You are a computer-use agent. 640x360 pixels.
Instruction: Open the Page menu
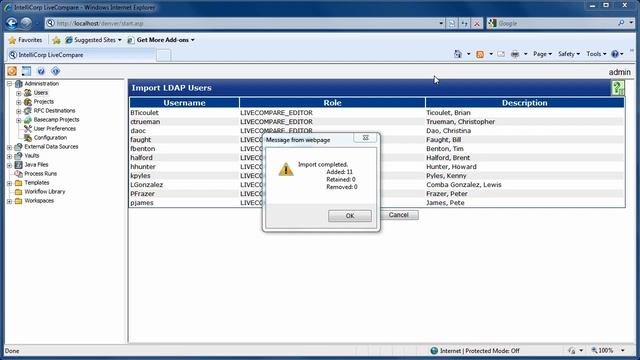(542, 54)
